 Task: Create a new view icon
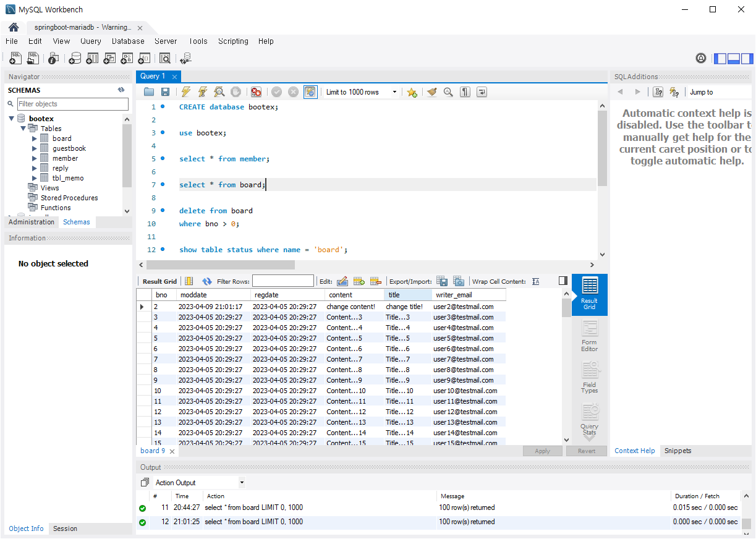point(109,58)
